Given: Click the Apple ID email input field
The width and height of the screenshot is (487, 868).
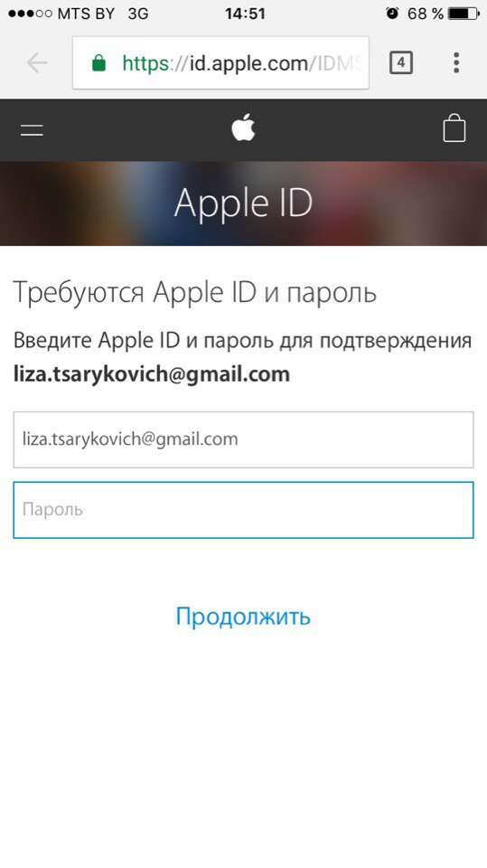Looking at the screenshot, I should tap(244, 439).
